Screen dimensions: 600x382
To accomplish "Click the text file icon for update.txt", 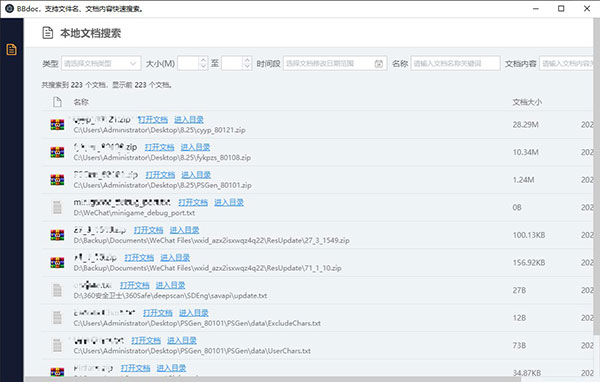I will coord(57,290).
